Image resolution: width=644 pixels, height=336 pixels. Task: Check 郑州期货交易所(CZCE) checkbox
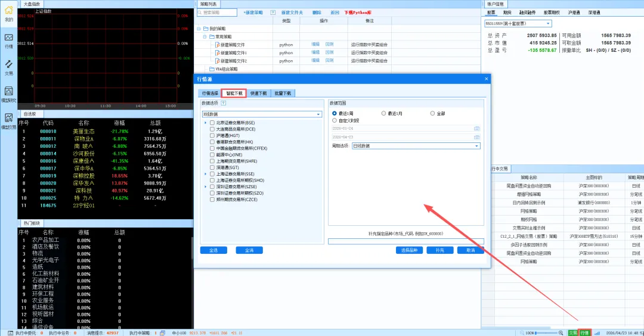[x=212, y=200]
